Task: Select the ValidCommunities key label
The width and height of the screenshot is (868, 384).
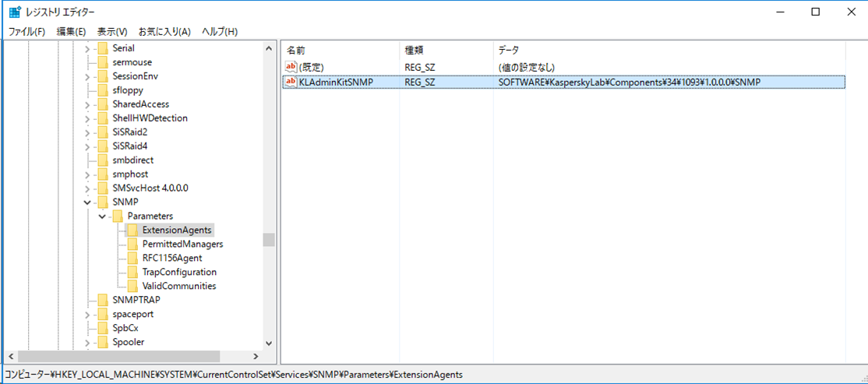Action: pyautogui.click(x=179, y=286)
